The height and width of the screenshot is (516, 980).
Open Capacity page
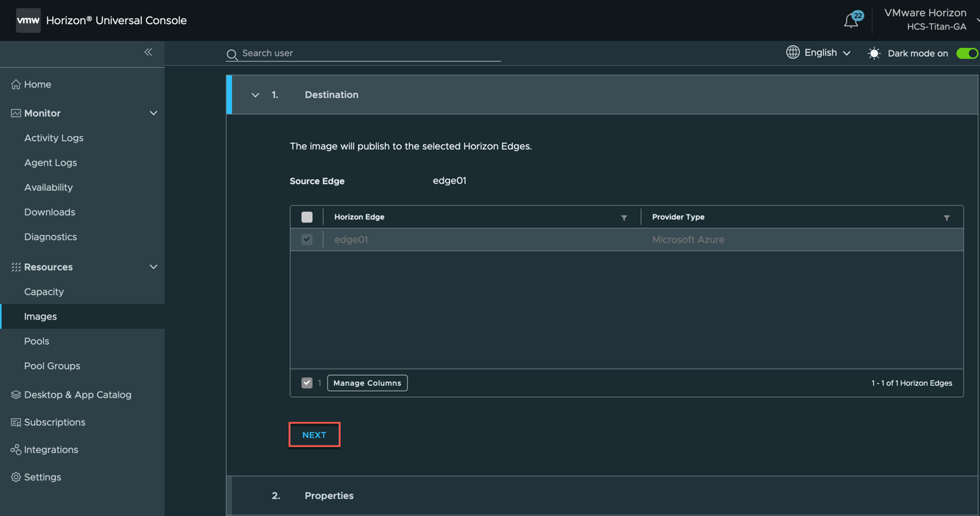click(x=44, y=292)
